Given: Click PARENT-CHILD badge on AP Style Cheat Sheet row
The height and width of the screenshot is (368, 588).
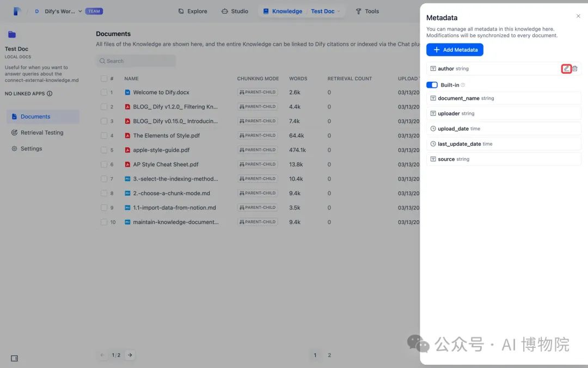Looking at the screenshot, I should [258, 164].
